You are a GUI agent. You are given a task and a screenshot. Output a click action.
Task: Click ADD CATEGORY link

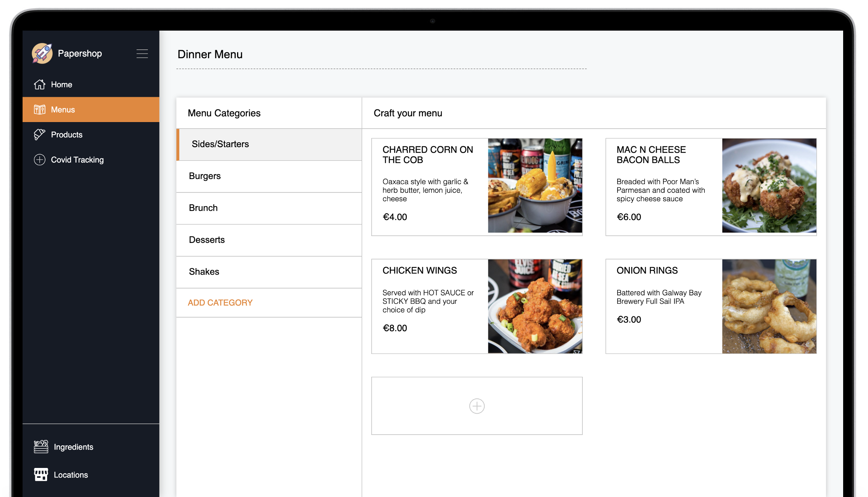coord(220,303)
